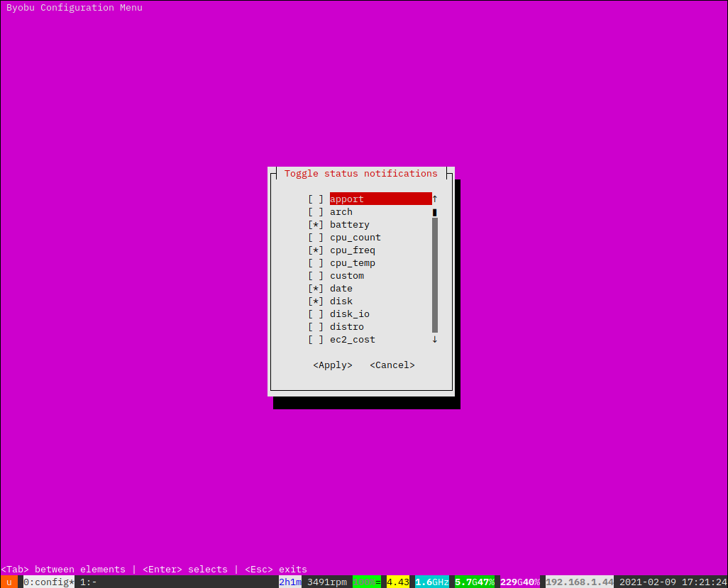Disable the cpu_freq checkbox
Screen dimensions: 728x588
point(316,250)
